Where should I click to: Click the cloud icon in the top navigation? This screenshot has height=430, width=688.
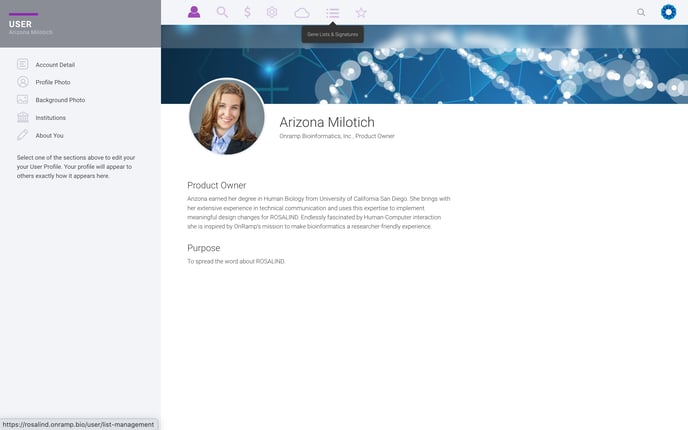302,13
